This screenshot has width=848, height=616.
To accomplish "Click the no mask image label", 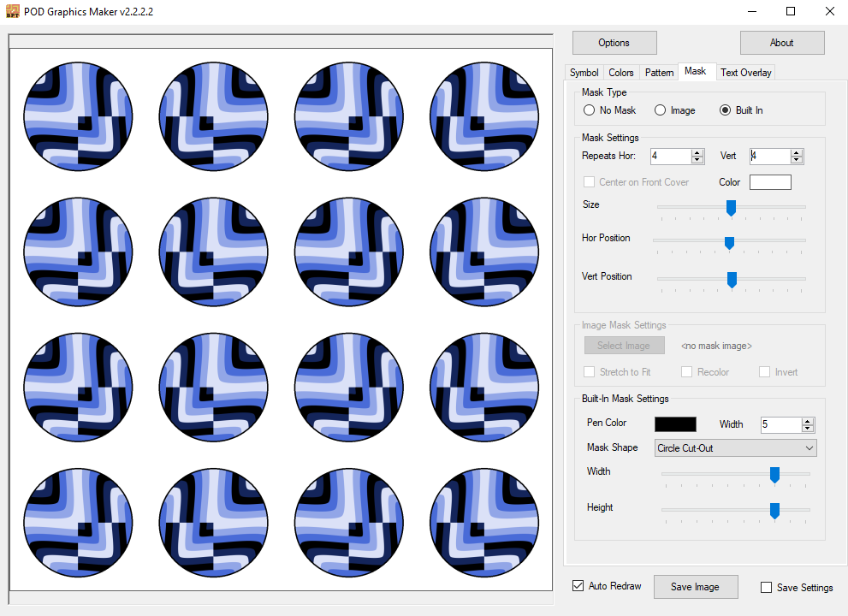I will [716, 346].
